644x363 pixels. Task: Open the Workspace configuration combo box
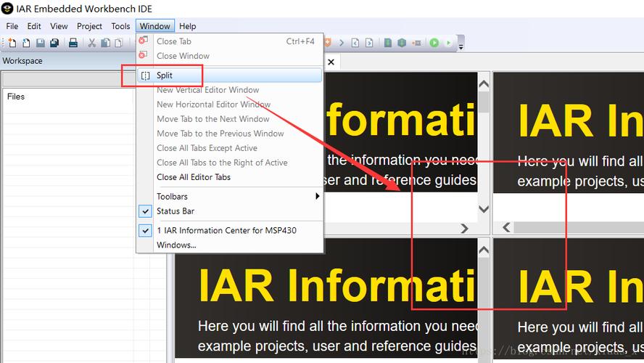tap(70, 79)
